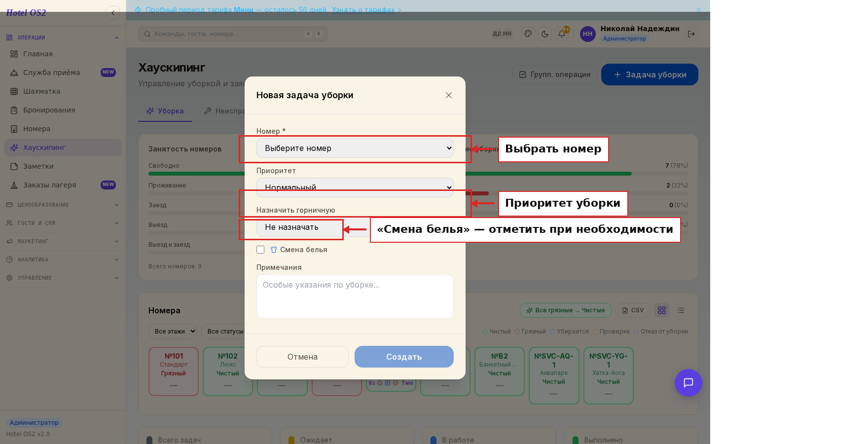Select room card №SVC-YG-1 Хатха-йога
The image size is (868, 444).
609,375
